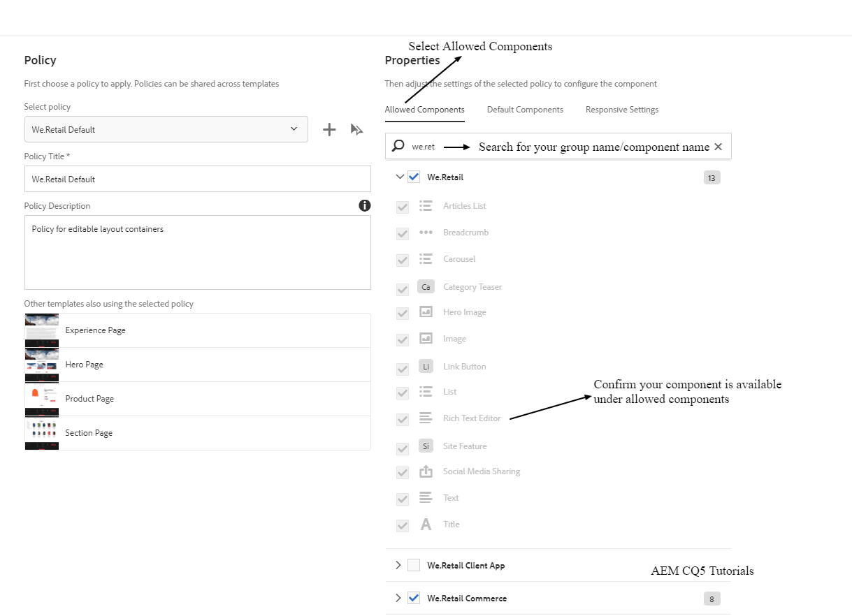Toggle the Rich Text Editor checkbox
This screenshot has height=616, width=852.
[403, 420]
